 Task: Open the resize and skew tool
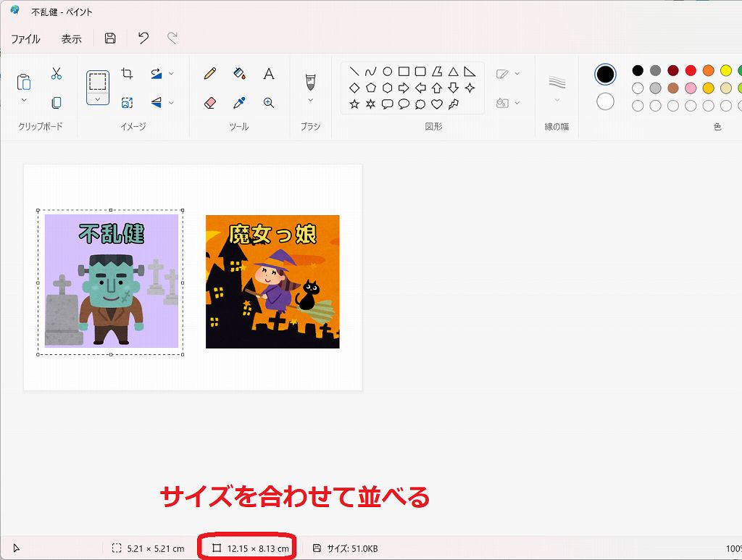127,103
